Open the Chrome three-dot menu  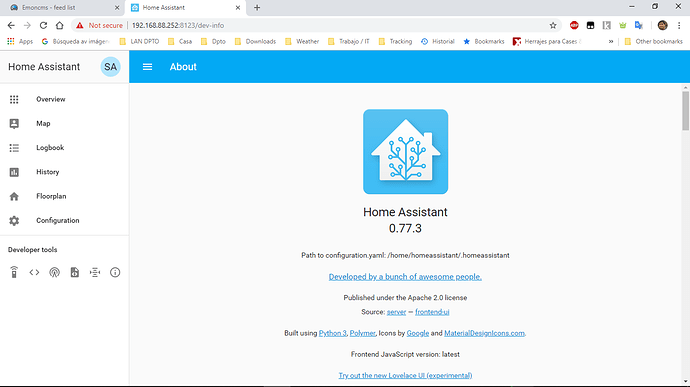click(679, 26)
